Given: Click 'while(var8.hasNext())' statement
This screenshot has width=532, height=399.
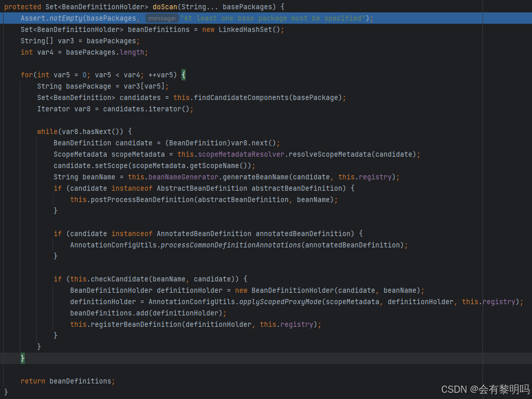Looking at the screenshot, I should 80,131.
